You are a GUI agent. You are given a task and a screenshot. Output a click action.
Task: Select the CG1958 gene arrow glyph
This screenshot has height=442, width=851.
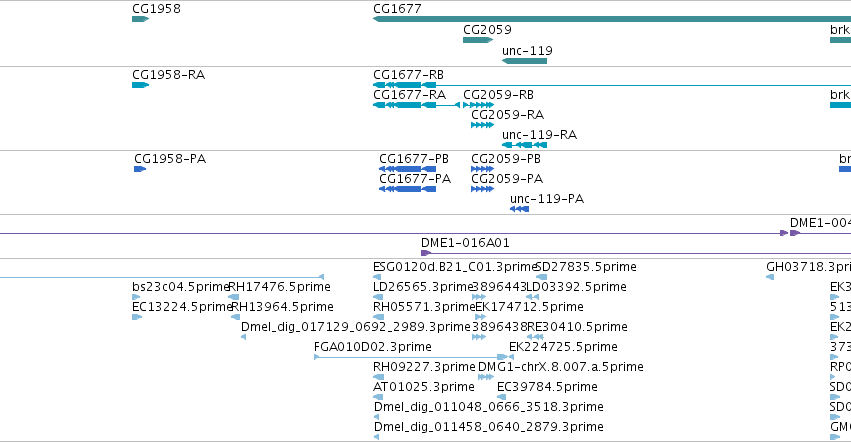tap(141, 19)
